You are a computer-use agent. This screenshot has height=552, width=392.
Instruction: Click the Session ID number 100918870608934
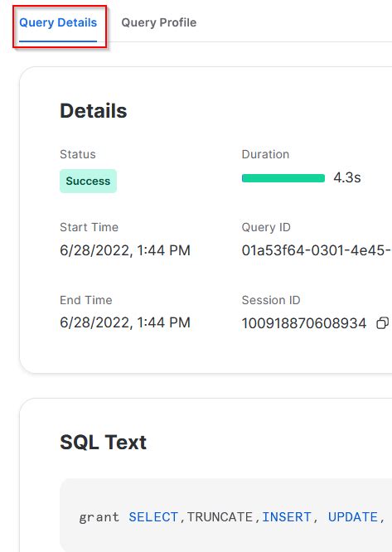(304, 323)
